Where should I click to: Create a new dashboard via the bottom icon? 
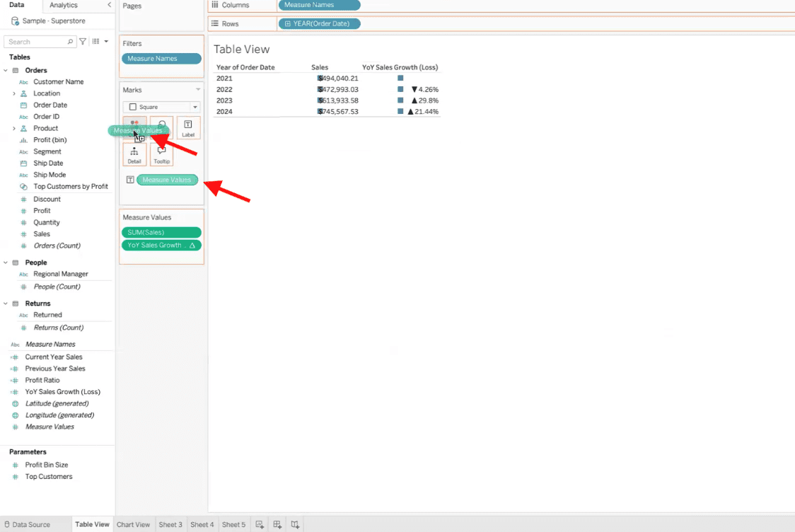click(x=277, y=524)
